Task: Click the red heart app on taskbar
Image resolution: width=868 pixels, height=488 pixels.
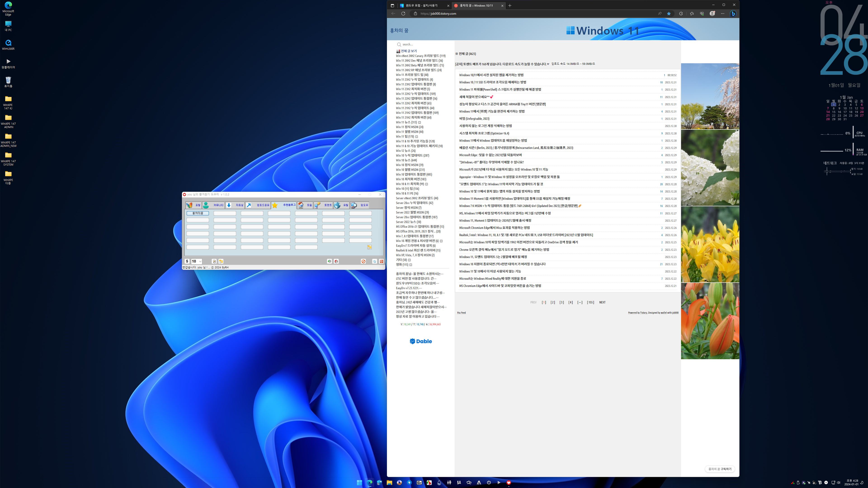Action: (509, 483)
